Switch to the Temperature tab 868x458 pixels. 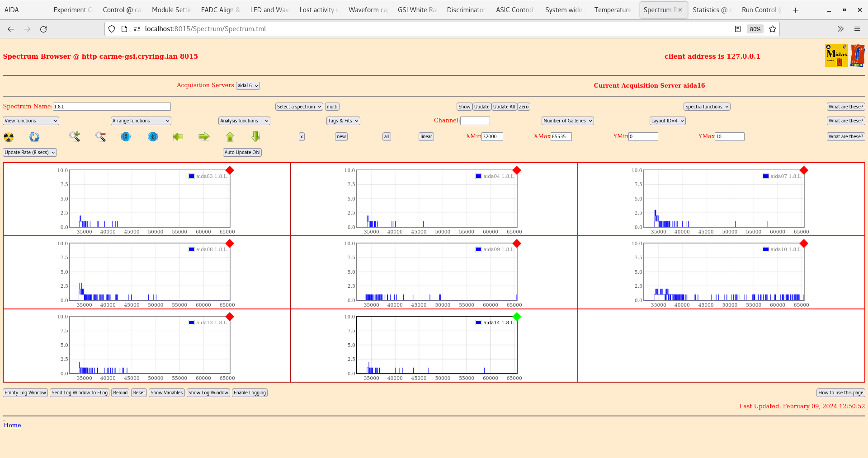[613, 10]
